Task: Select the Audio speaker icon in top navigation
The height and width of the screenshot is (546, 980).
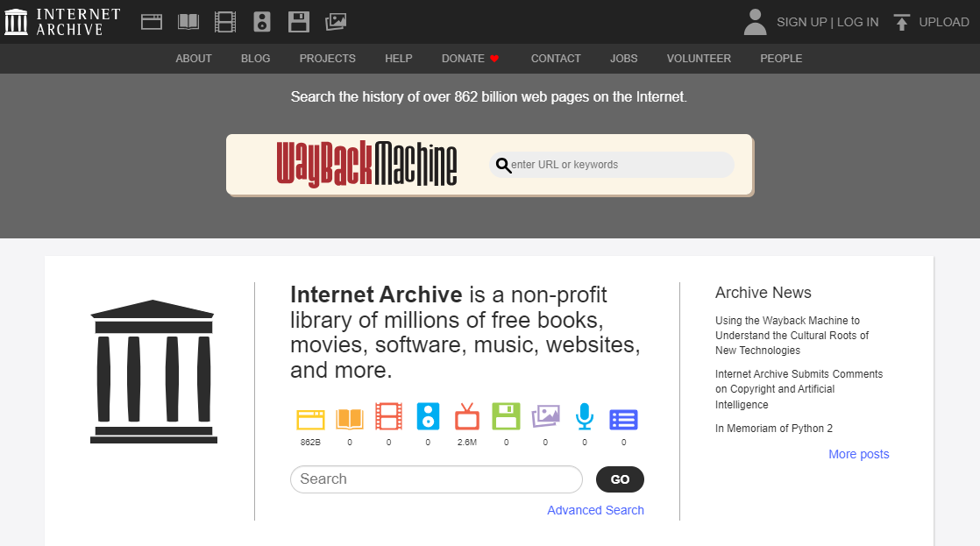Action: [261, 21]
